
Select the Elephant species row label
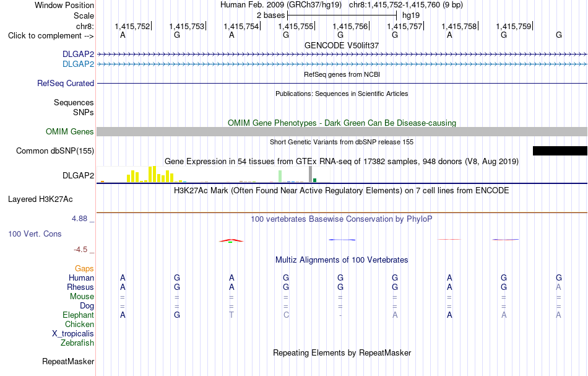[x=78, y=315]
